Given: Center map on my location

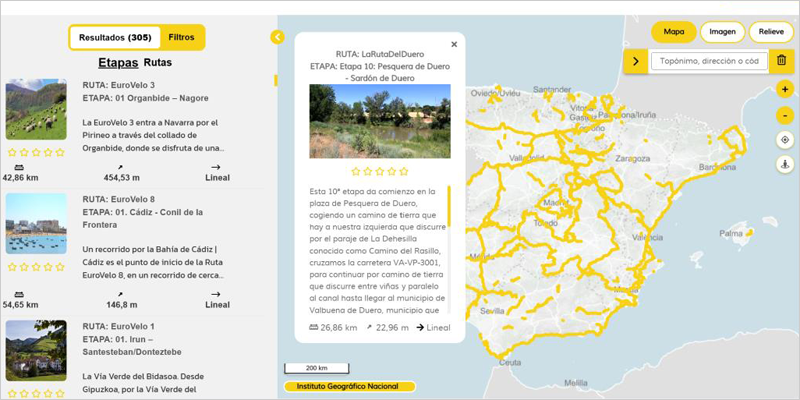Looking at the screenshot, I should (785, 140).
